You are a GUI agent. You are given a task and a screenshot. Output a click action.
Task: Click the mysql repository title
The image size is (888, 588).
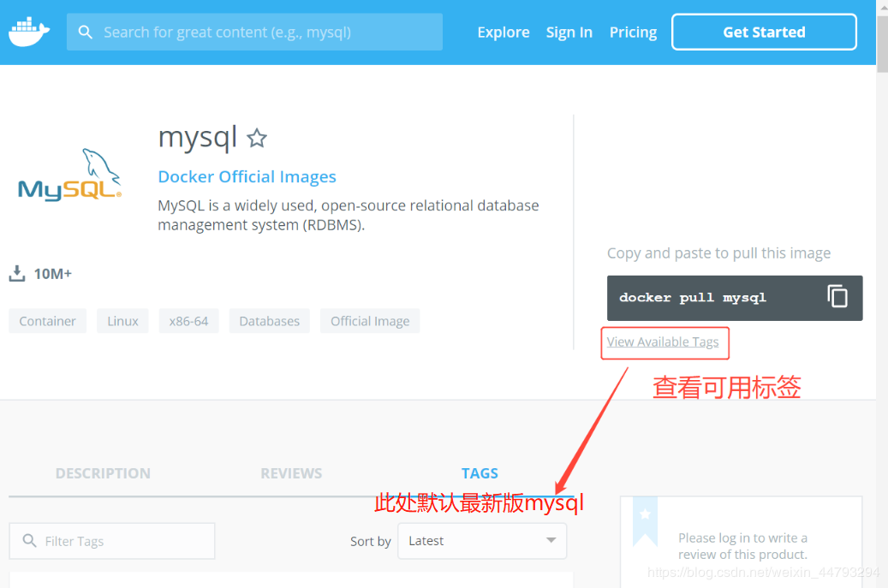197,138
